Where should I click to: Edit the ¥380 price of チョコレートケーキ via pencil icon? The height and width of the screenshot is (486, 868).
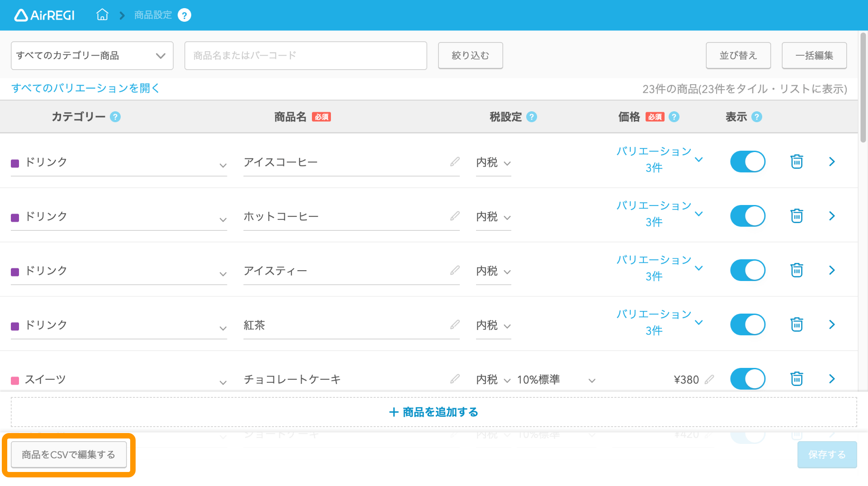tap(710, 379)
